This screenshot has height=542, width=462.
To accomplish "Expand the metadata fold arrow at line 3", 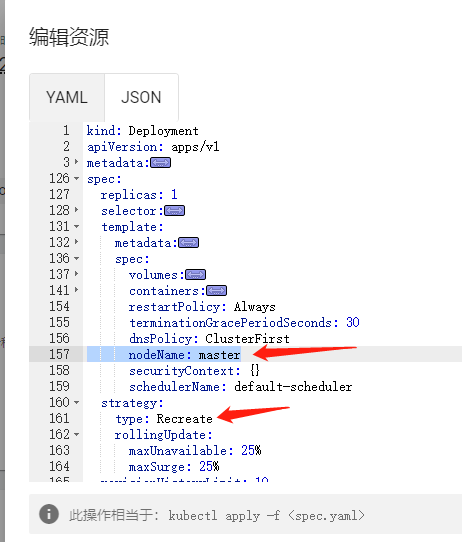I will tap(76, 162).
